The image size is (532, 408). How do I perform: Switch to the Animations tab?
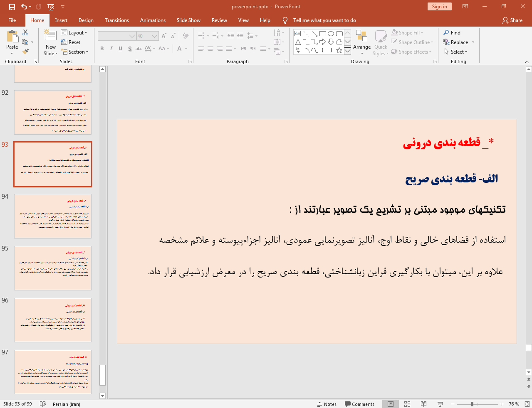point(153,20)
